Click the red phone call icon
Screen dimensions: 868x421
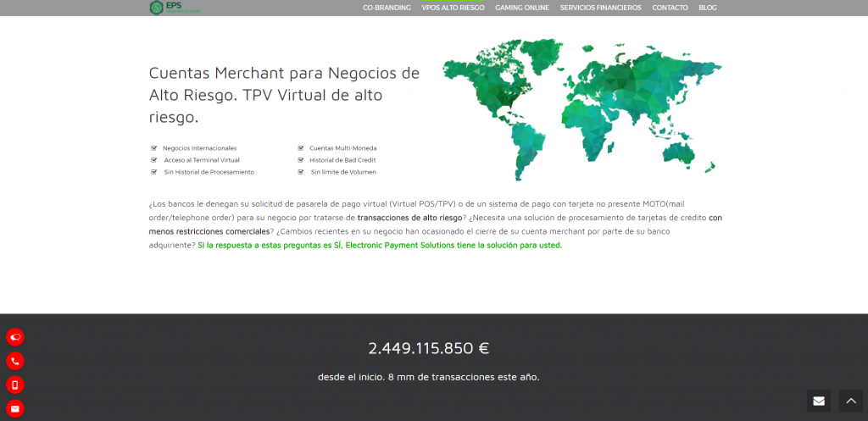tap(15, 361)
